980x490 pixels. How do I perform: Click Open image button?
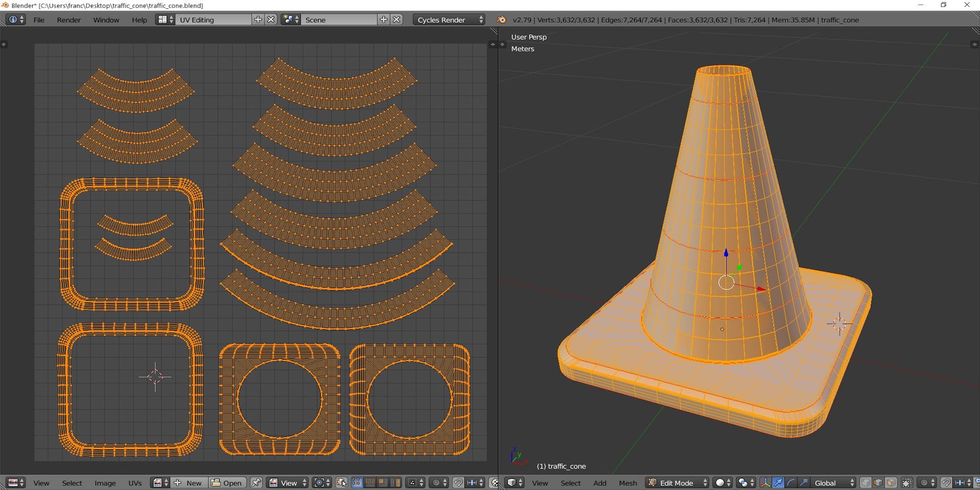point(227,482)
